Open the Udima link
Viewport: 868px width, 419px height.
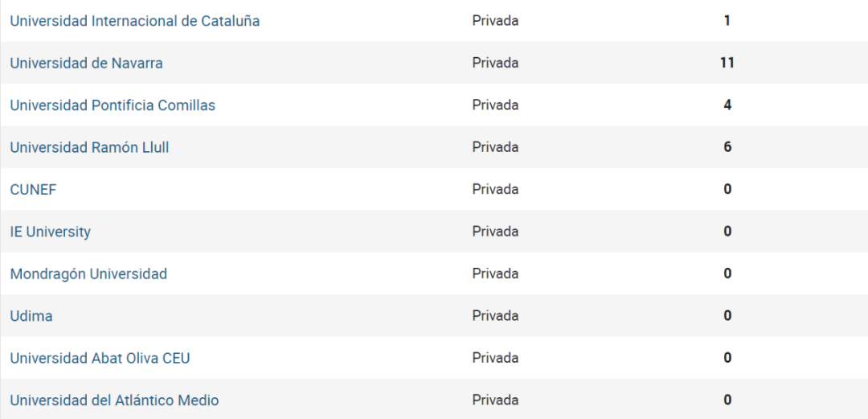(31, 316)
